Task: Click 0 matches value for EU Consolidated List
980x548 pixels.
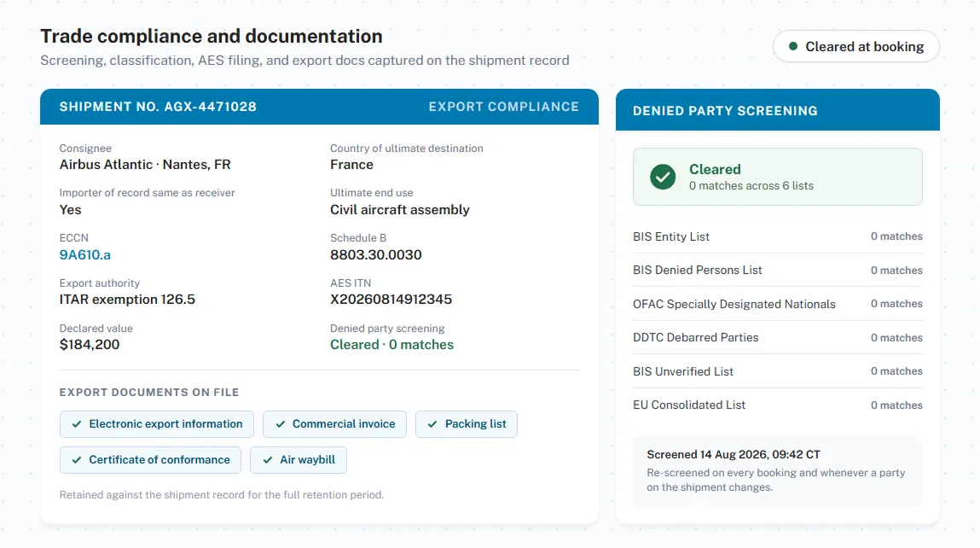Action: click(x=897, y=405)
